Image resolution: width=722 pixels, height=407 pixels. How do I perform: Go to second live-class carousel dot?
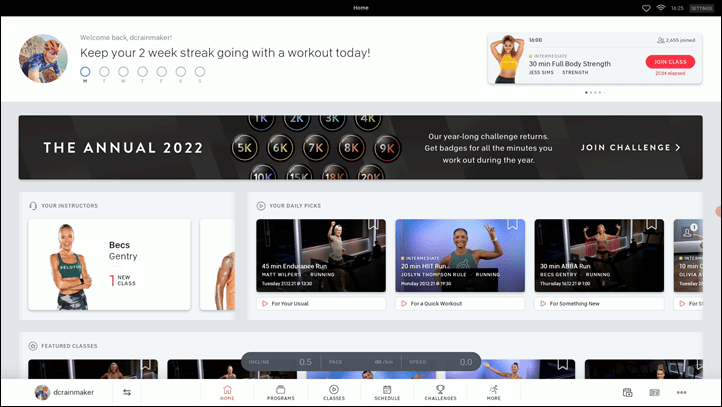[x=591, y=93]
